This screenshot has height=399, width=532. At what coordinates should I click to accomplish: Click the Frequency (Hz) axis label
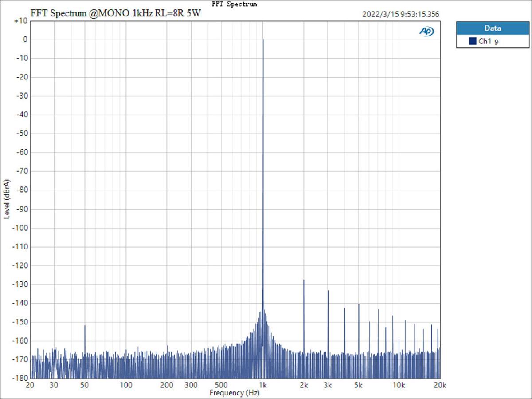coord(235,393)
